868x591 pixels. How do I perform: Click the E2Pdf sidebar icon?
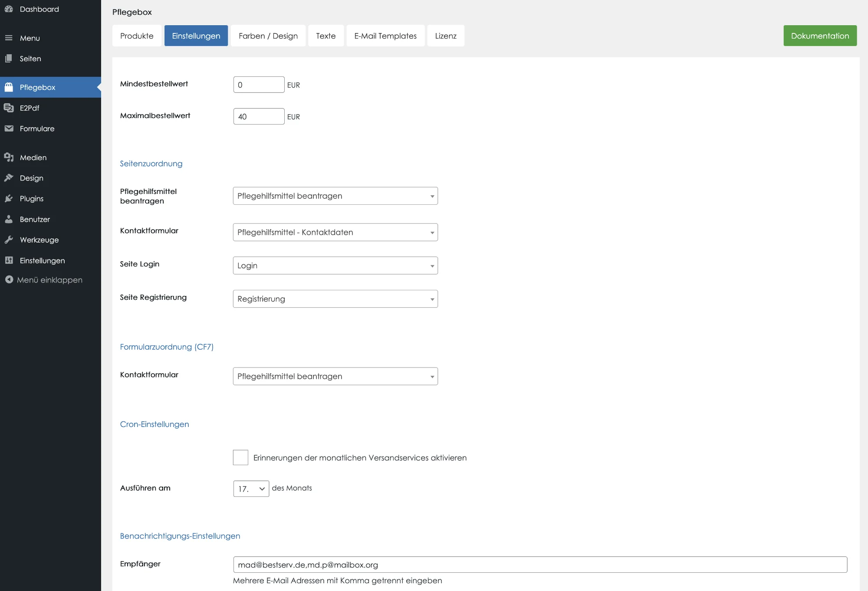coord(9,108)
